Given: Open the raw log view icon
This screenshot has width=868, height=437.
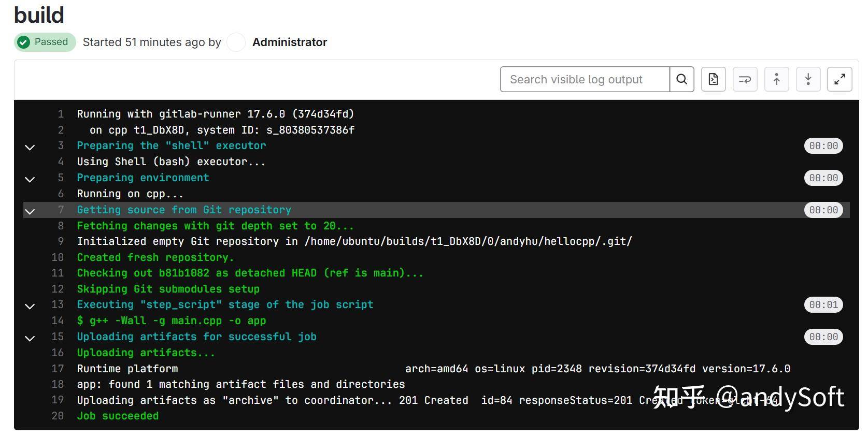Looking at the screenshot, I should [x=714, y=79].
